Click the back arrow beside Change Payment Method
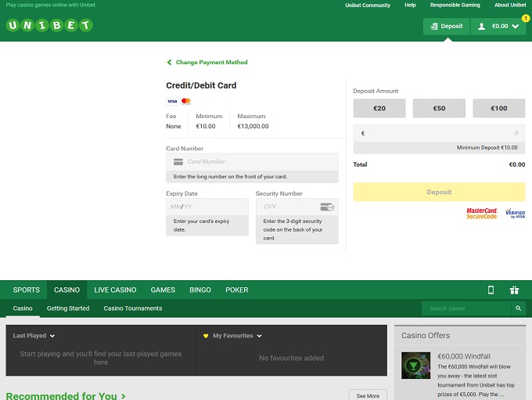The width and height of the screenshot is (532, 400). 169,63
